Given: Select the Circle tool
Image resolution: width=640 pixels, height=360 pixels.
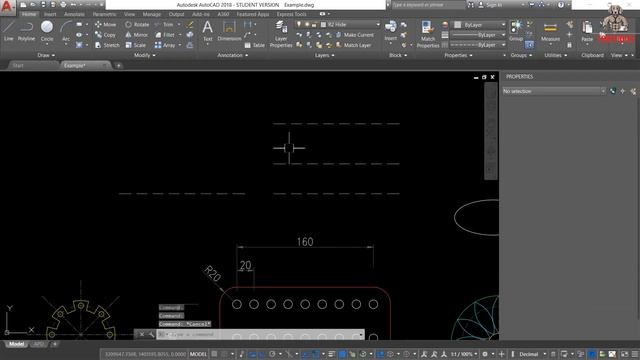Looking at the screenshot, I should [x=47, y=31].
